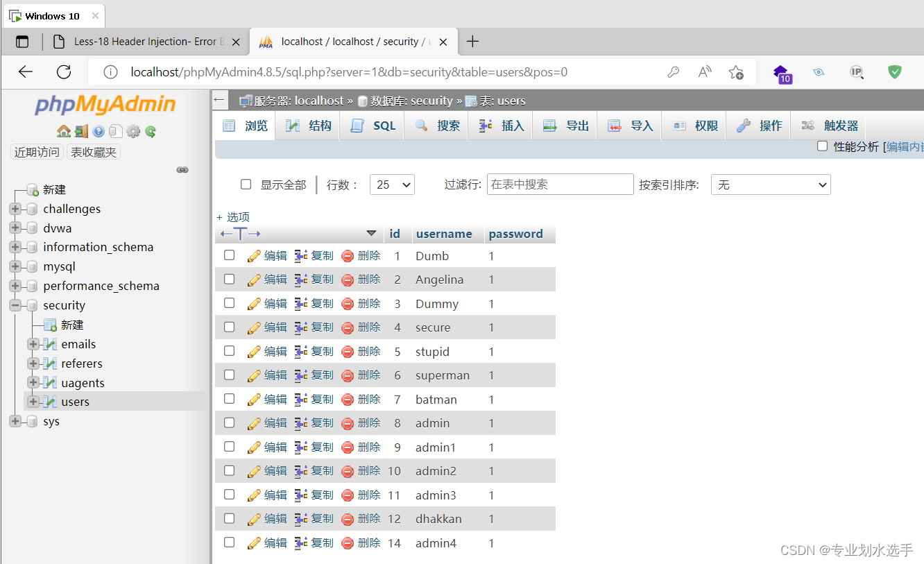Click the 近期访问 button
Viewport: 924px width, 564px height.
pyautogui.click(x=37, y=152)
